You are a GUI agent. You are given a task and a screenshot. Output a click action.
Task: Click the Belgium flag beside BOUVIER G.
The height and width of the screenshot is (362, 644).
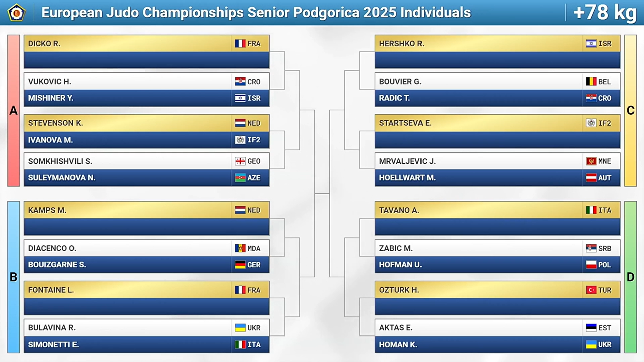[591, 82]
